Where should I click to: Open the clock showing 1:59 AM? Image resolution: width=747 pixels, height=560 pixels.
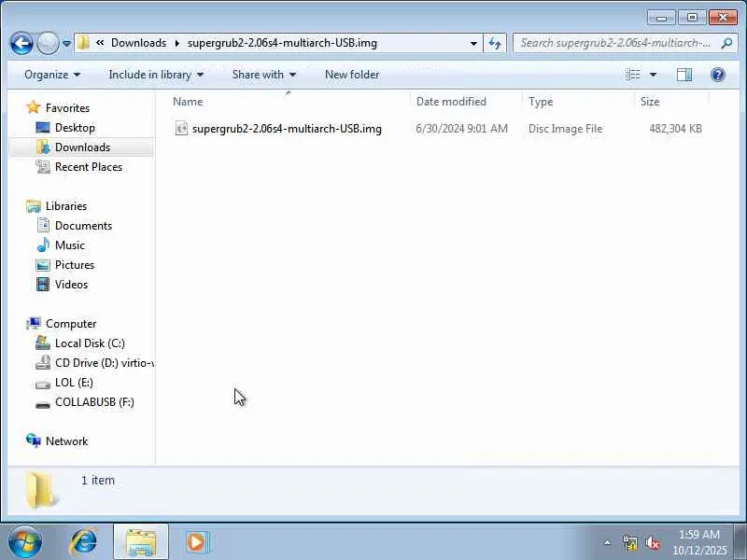699,542
